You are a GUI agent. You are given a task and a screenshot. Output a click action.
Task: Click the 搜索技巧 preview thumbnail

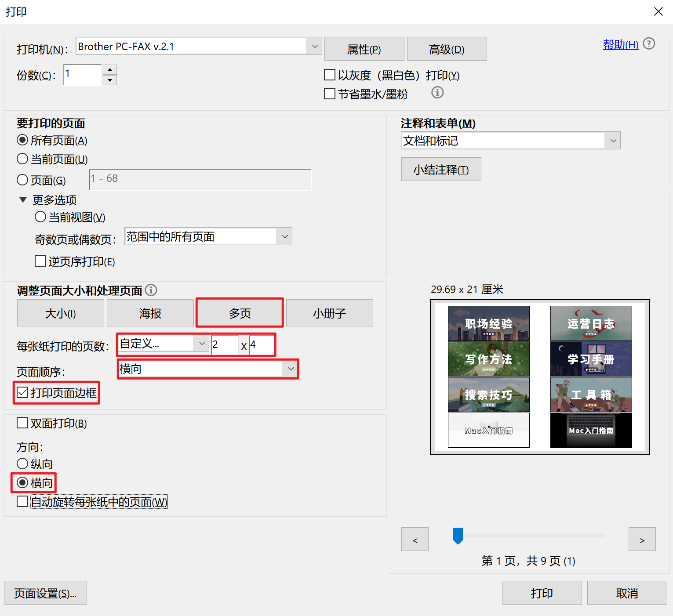click(x=488, y=395)
